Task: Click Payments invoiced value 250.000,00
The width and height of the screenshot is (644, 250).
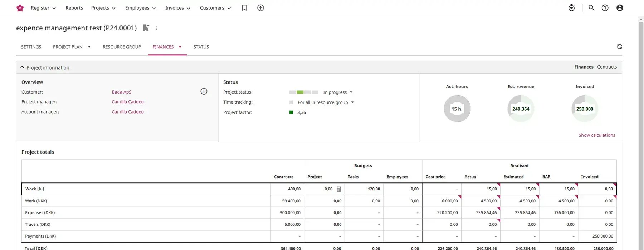Action: coord(603,236)
